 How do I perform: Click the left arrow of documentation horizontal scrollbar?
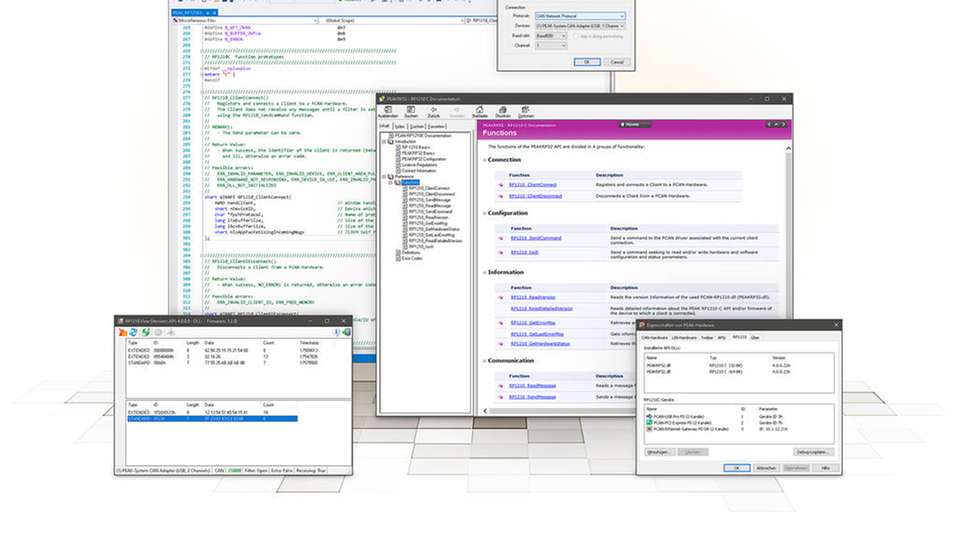(x=486, y=411)
